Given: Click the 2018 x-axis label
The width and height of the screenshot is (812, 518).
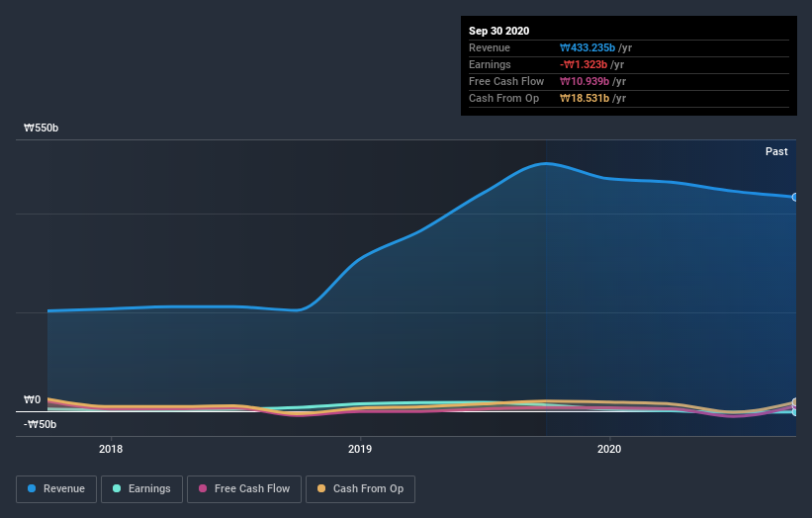Looking at the screenshot, I should click(x=111, y=449).
